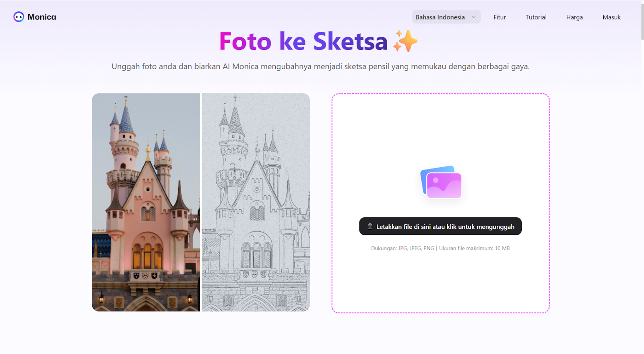Click the Monica brand name text
Screen dimensions: 644x354
42,17
